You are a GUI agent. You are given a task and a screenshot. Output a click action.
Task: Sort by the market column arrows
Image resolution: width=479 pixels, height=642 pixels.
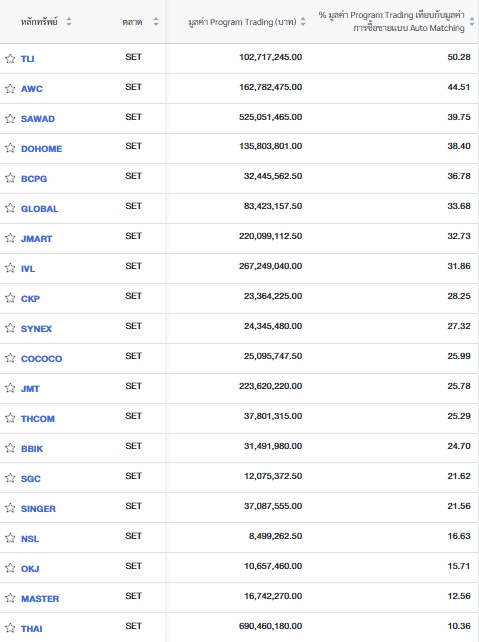[156, 22]
